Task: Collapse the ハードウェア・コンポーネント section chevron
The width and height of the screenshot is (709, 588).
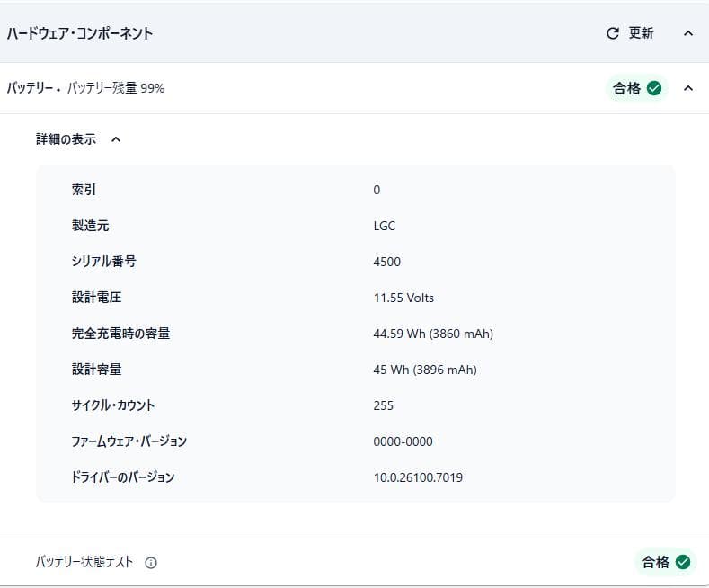Action: (x=688, y=33)
